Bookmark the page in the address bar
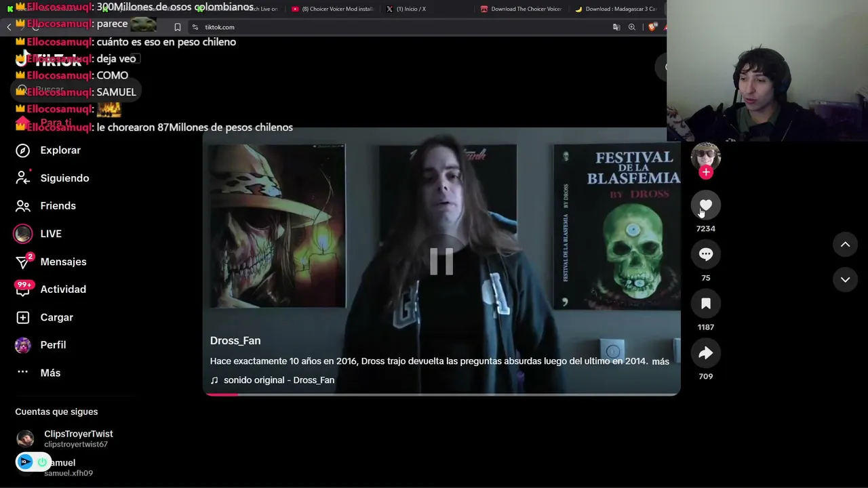The height and width of the screenshot is (488, 868). coord(178,27)
